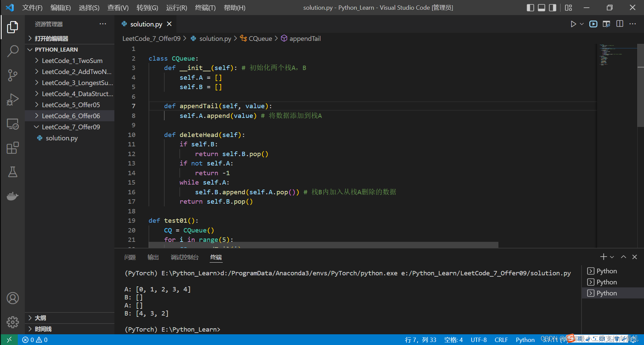The width and height of the screenshot is (644, 345).
Task: Split the editor right
Action: pos(620,24)
